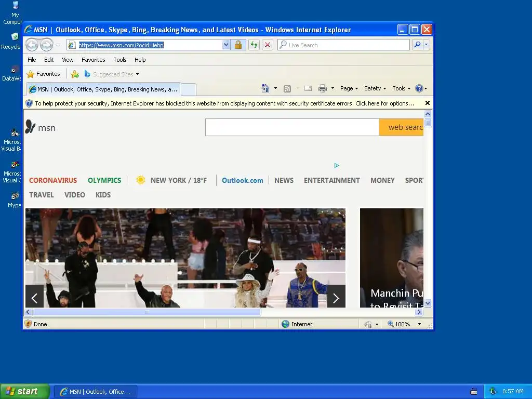Open the Help menu
This screenshot has width=532, height=399.
tap(140, 60)
